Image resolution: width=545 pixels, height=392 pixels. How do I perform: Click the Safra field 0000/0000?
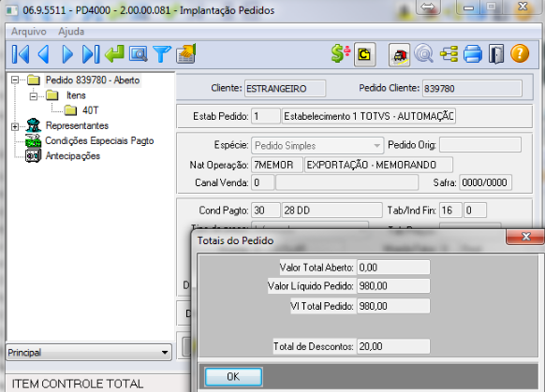pyautogui.click(x=485, y=182)
